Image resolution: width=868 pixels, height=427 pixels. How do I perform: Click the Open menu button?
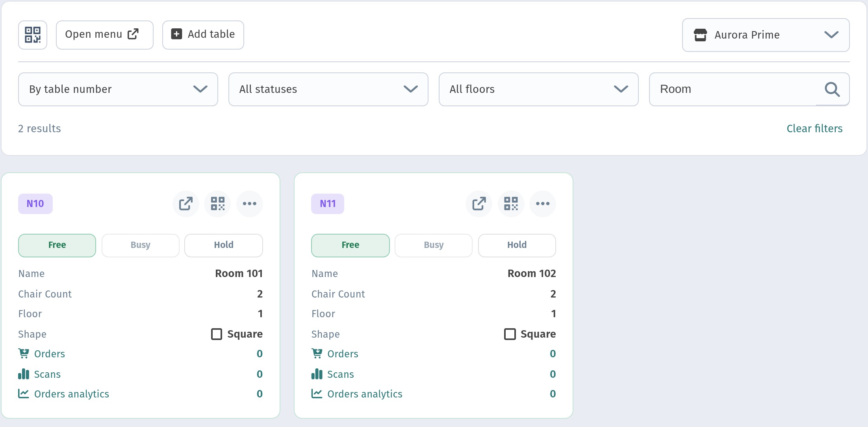105,35
